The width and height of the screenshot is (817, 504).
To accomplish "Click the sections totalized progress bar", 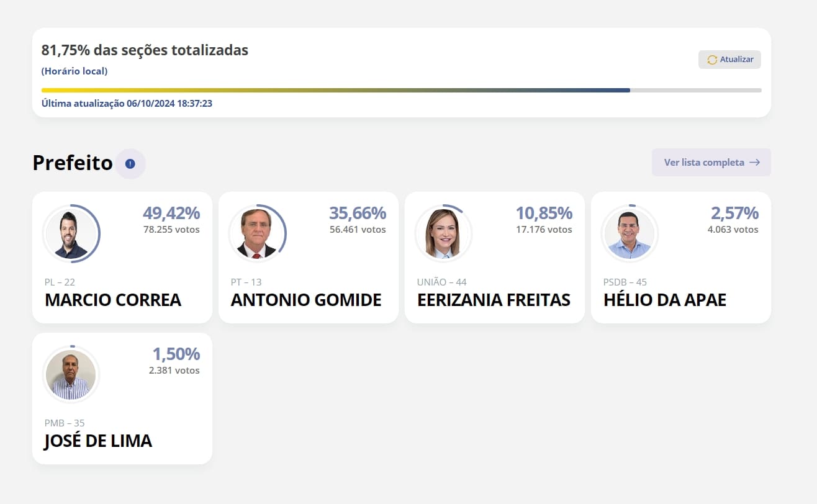I will (401, 91).
